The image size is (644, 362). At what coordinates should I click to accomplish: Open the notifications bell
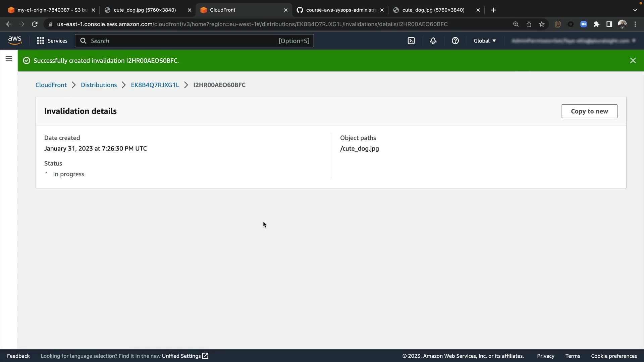tap(433, 41)
